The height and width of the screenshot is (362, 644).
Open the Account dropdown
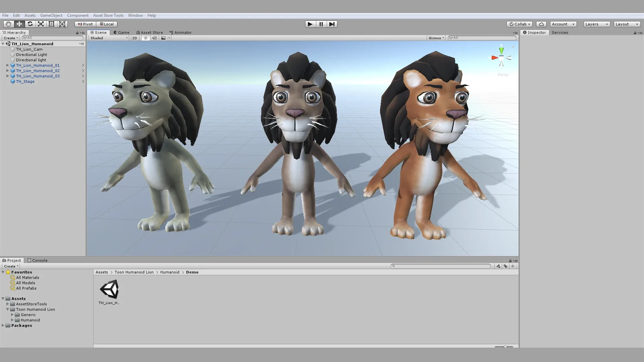pyautogui.click(x=563, y=24)
